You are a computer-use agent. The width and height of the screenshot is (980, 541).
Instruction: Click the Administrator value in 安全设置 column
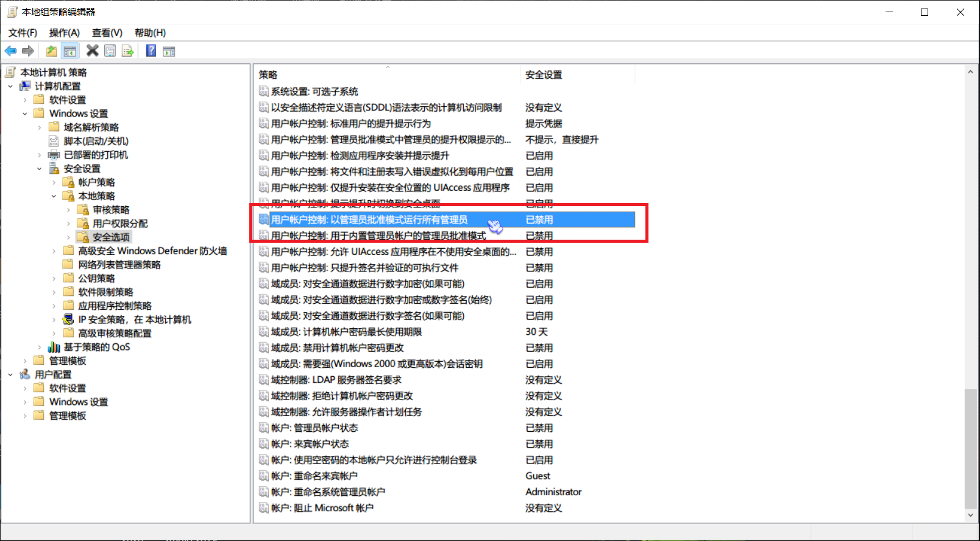coord(553,492)
